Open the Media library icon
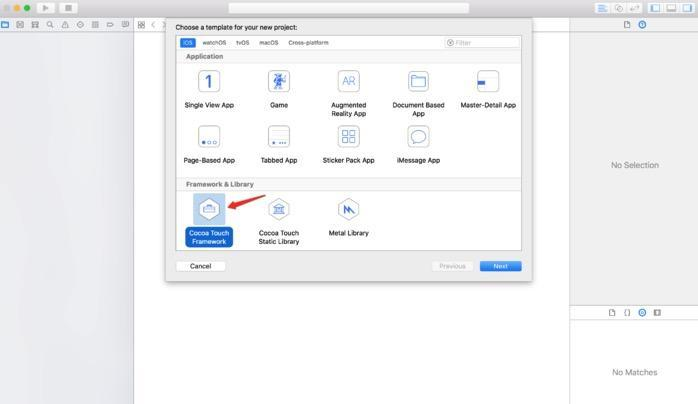 click(657, 313)
